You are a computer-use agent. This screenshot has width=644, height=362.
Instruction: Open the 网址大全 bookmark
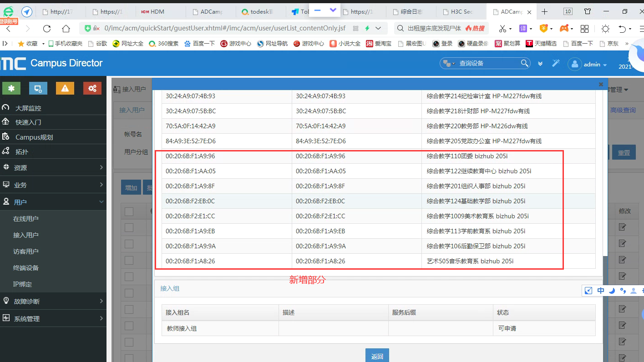coord(128,44)
